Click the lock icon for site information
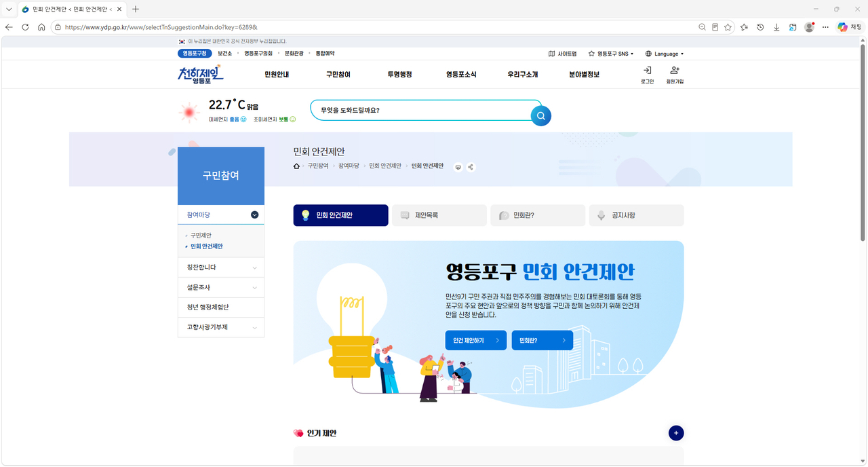Screen dimensions: 868x467 point(58,27)
